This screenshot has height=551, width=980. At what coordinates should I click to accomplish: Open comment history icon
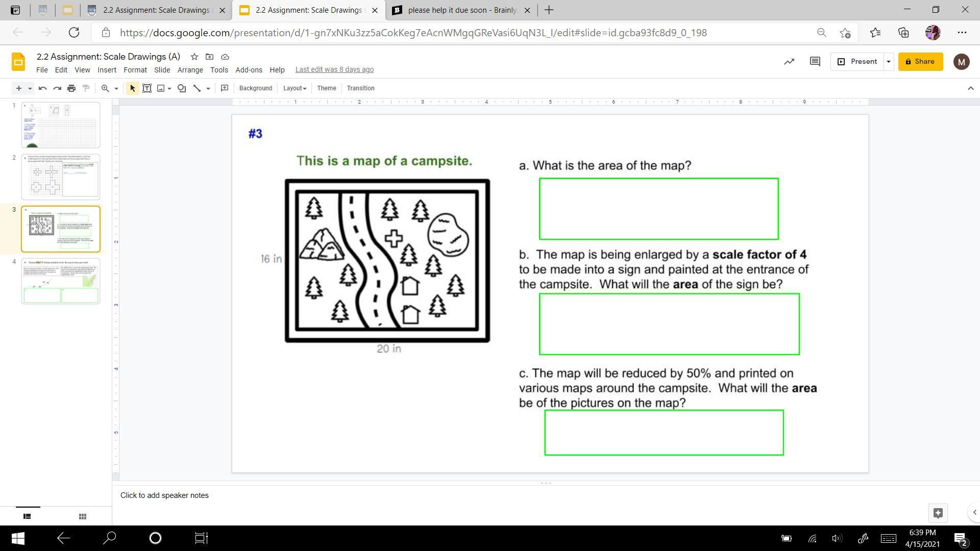(x=815, y=62)
